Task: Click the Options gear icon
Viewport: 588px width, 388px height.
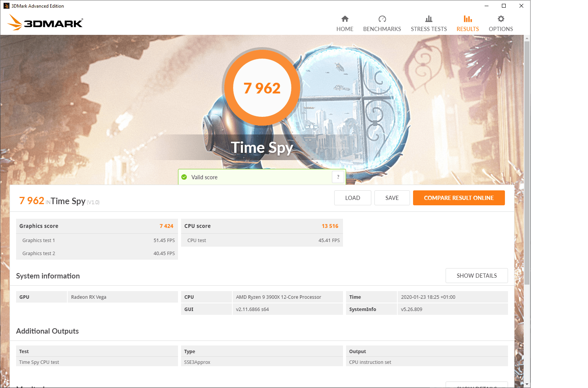Action: [x=501, y=19]
